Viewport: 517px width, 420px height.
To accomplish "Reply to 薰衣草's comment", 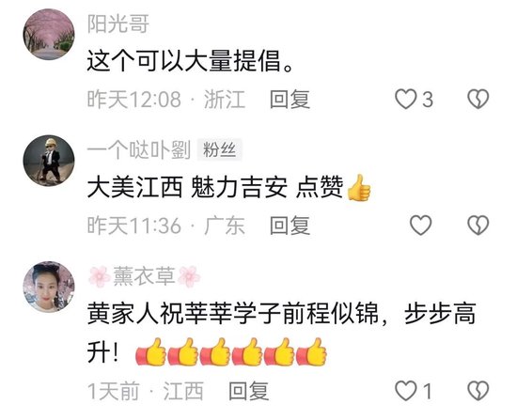I will tap(249, 391).
